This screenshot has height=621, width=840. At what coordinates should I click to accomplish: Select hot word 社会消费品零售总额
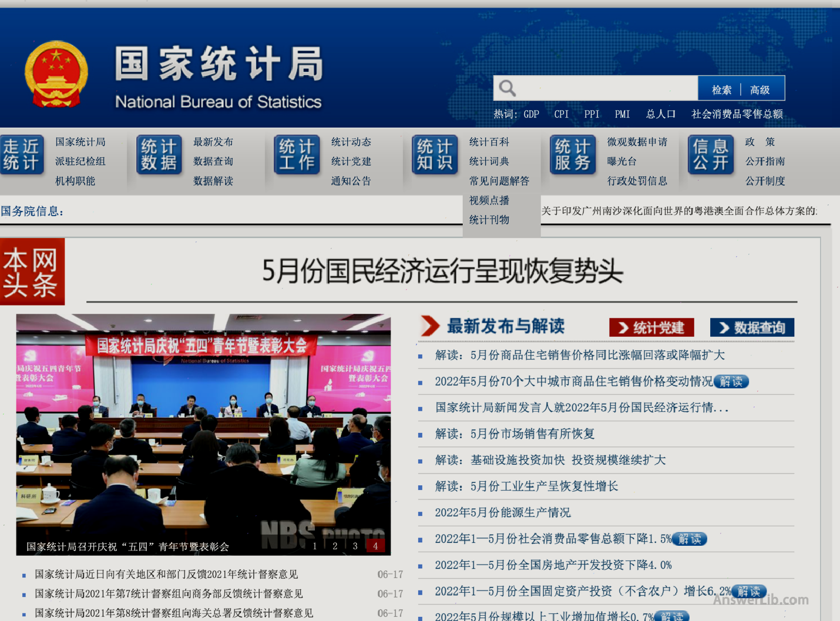737,114
